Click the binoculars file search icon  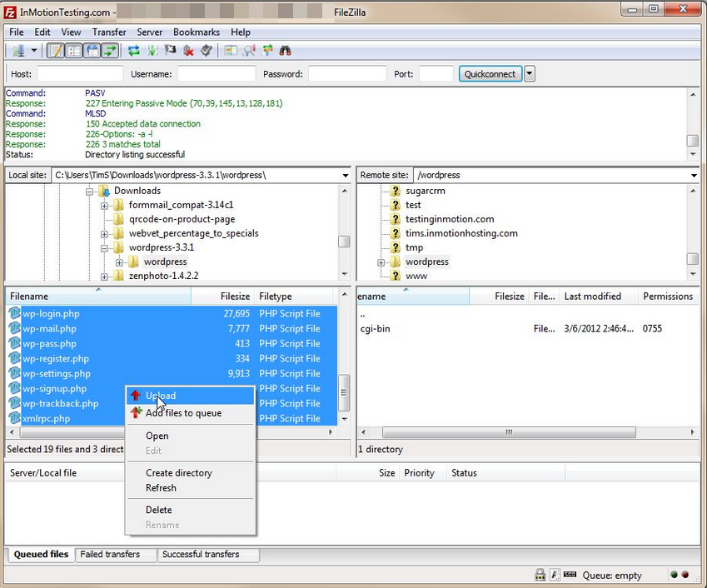tap(285, 51)
